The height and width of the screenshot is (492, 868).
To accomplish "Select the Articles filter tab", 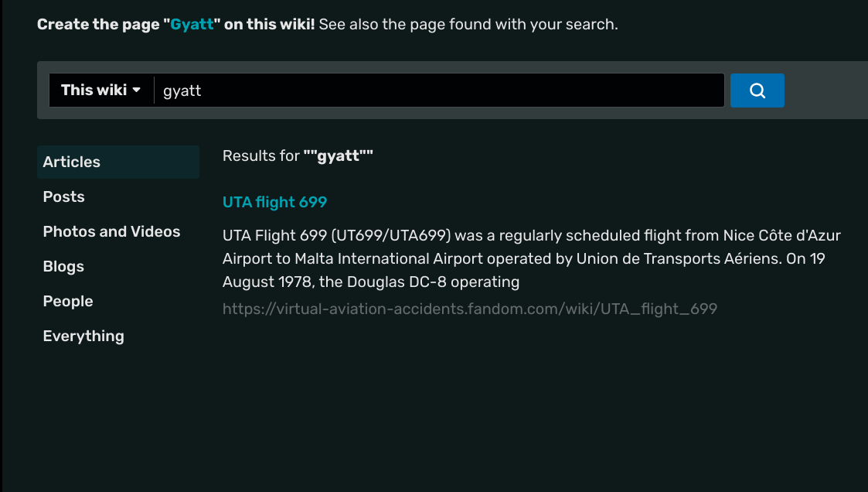I will click(x=72, y=162).
